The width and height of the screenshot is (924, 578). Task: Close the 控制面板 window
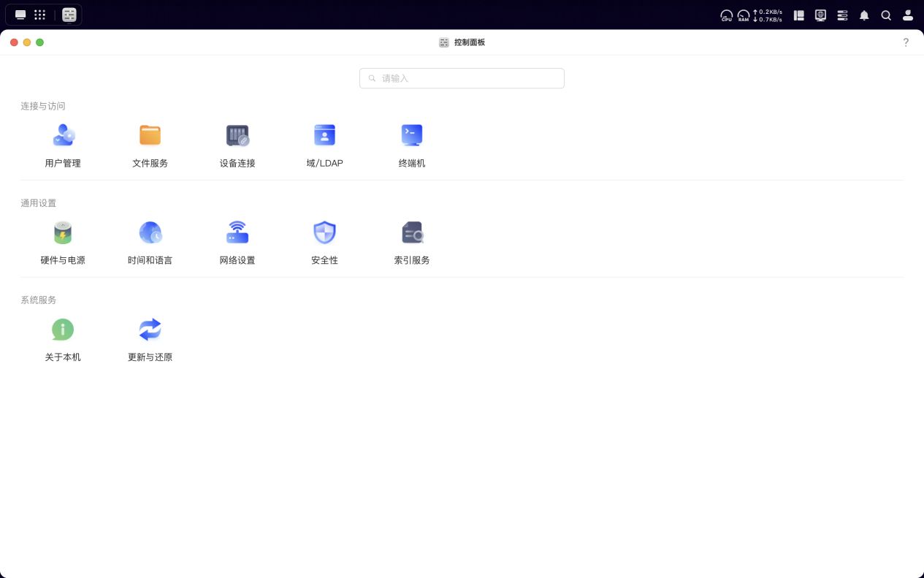coord(14,42)
